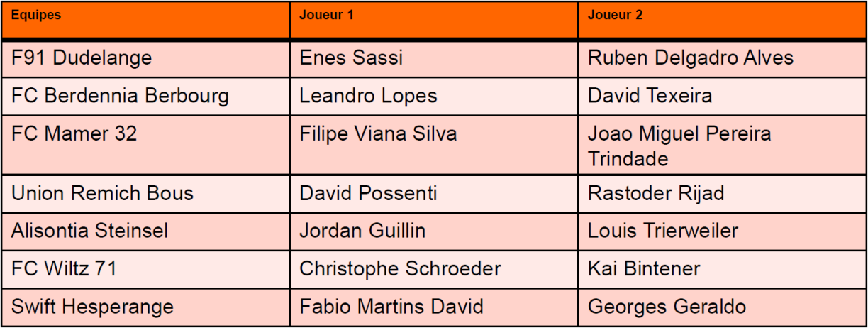Select the FC Wiltz 71 cell
Viewport: 868px width, 328px height.
pos(64,269)
